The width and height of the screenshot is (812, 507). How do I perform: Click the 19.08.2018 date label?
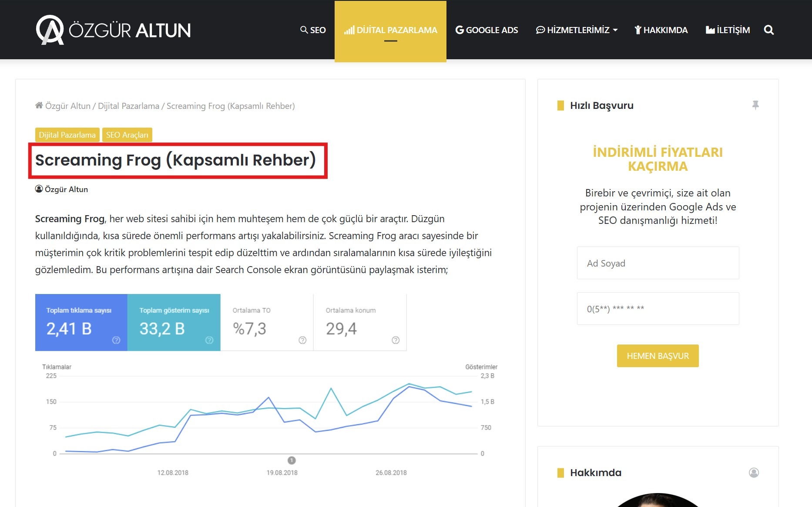tap(282, 473)
